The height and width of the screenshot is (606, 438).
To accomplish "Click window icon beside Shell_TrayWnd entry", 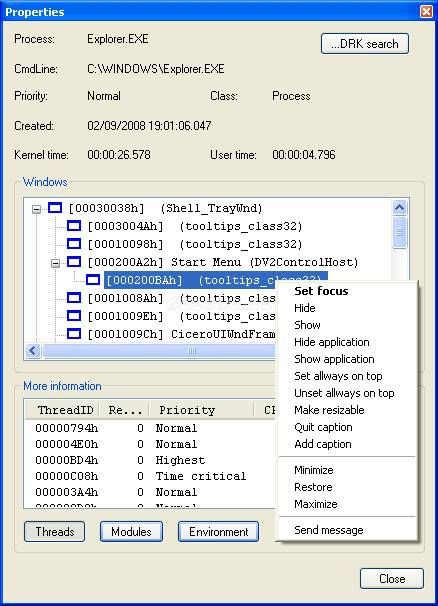I will click(55, 208).
